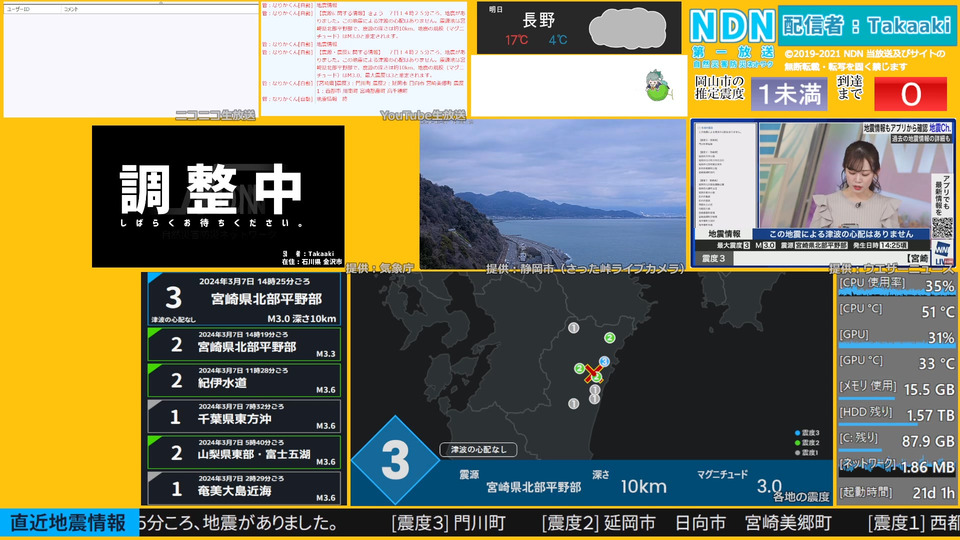Click the depth value 10km
Screen dimensions: 960x540
point(643,486)
